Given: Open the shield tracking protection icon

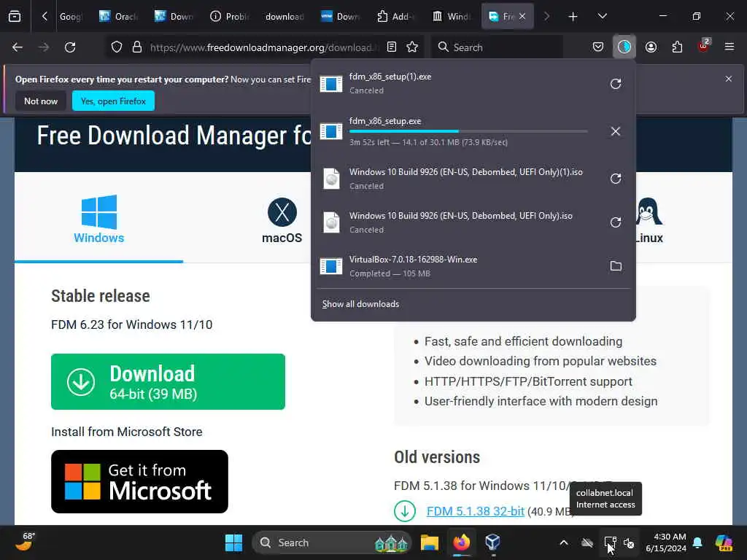Looking at the screenshot, I should click(x=117, y=47).
